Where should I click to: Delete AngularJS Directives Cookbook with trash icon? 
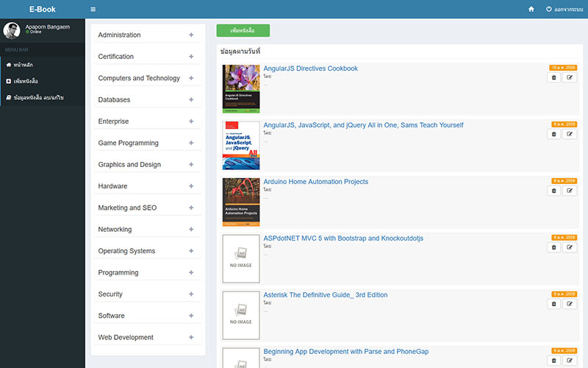point(554,78)
